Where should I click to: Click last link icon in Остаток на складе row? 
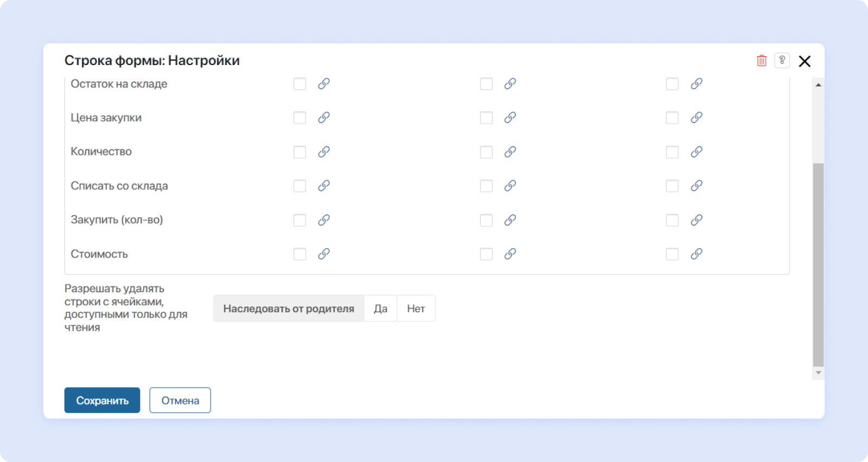(x=697, y=84)
